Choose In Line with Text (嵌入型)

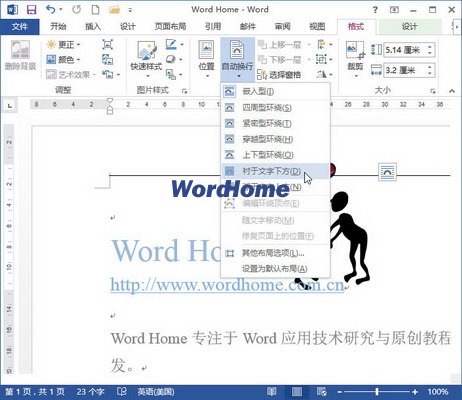pos(275,91)
